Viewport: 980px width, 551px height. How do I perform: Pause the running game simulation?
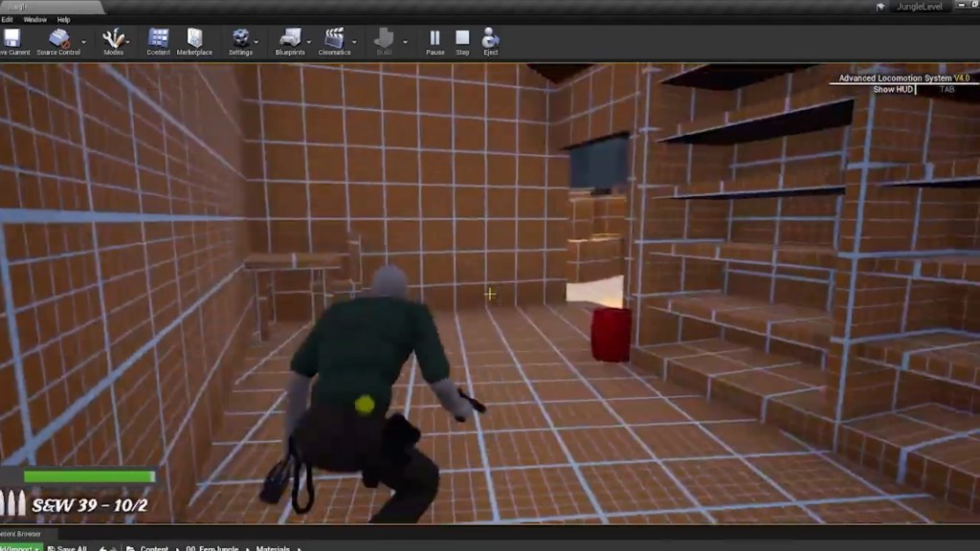[x=434, y=39]
